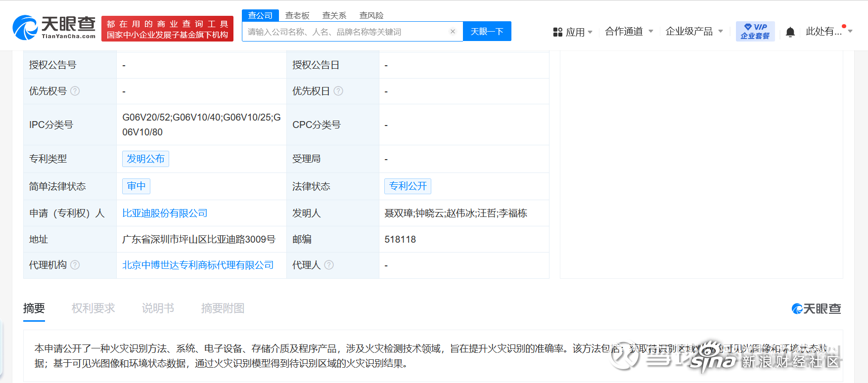Click the 审中 legal status tag
The image size is (868, 383).
(136, 186)
